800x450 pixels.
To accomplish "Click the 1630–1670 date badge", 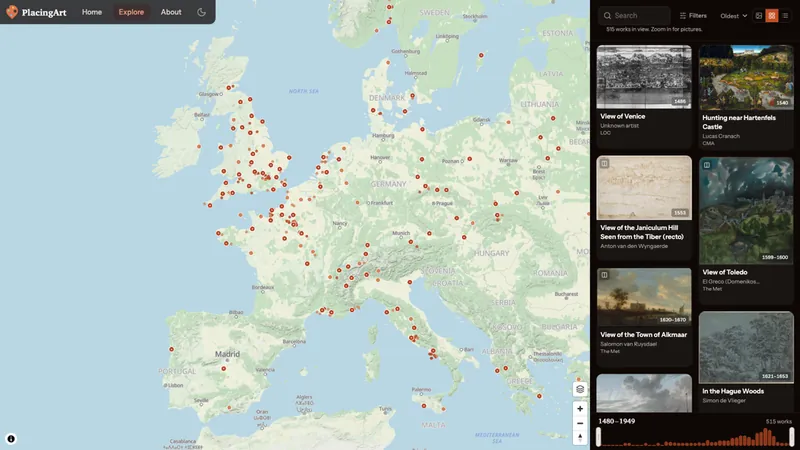I will (672, 319).
